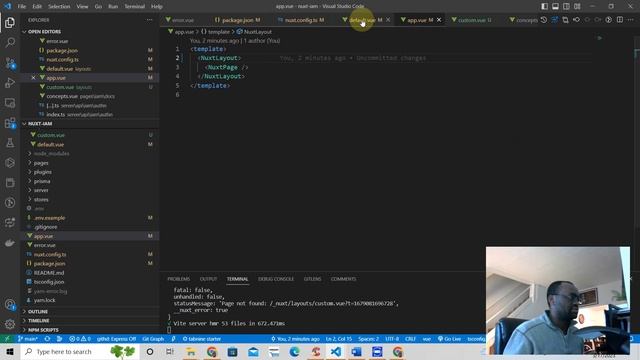Open the Remote Explorer view

coord(10,103)
